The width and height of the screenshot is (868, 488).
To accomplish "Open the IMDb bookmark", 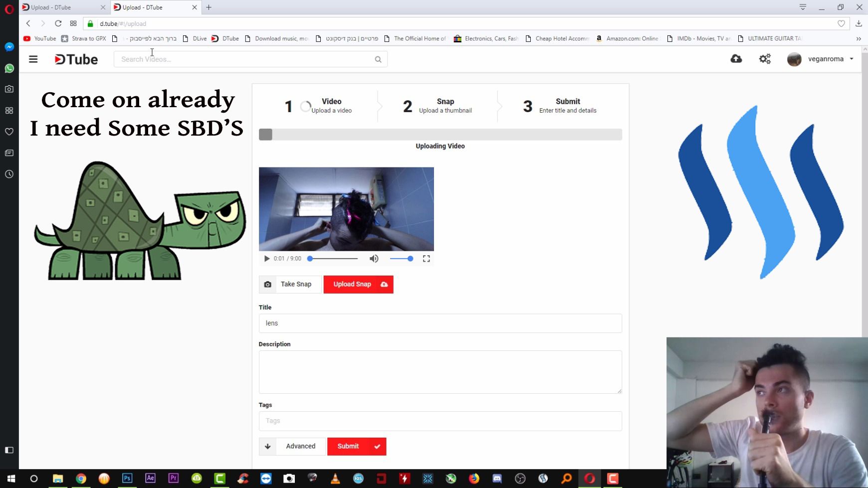I will click(x=699, y=38).
